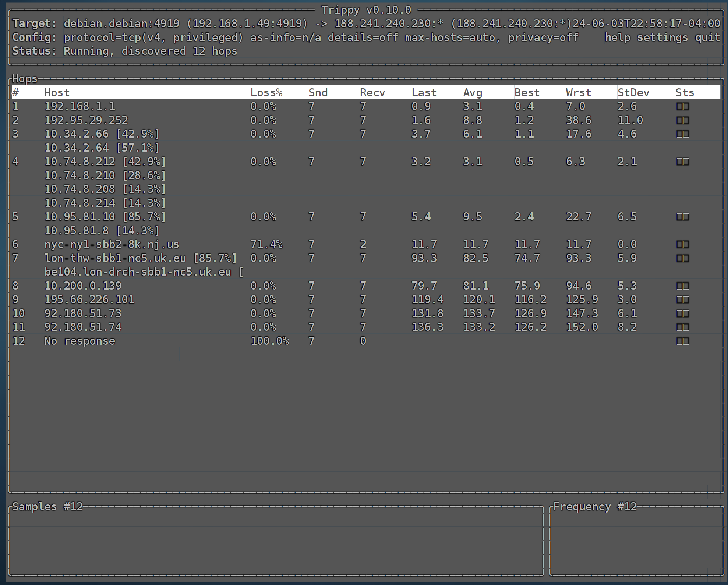Click status icon for hop 11
The height and width of the screenshot is (585, 728).
click(x=682, y=327)
